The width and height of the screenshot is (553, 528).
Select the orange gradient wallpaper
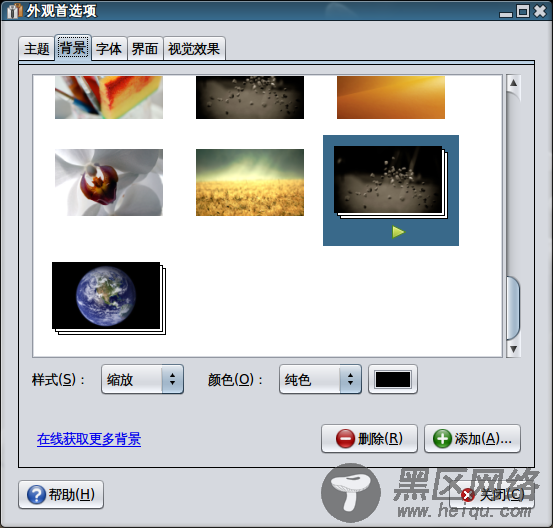coord(391,97)
